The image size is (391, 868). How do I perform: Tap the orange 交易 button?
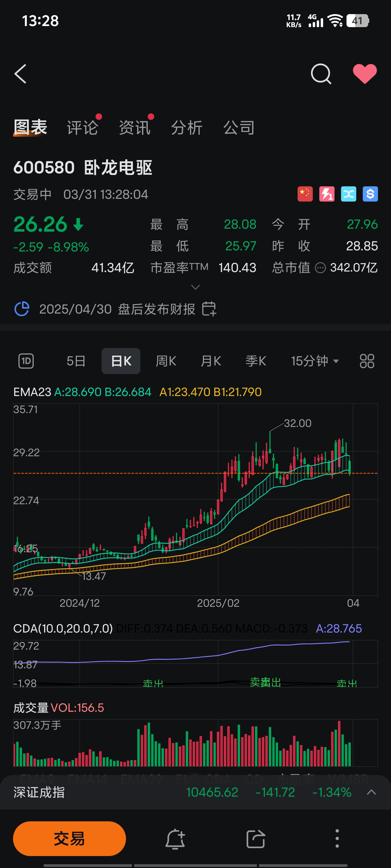click(x=70, y=839)
